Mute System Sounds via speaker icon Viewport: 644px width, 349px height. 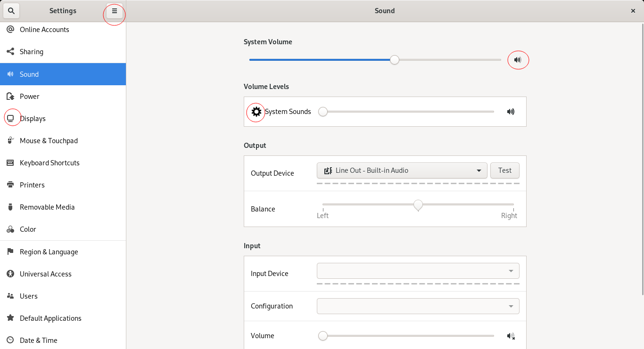(x=511, y=112)
